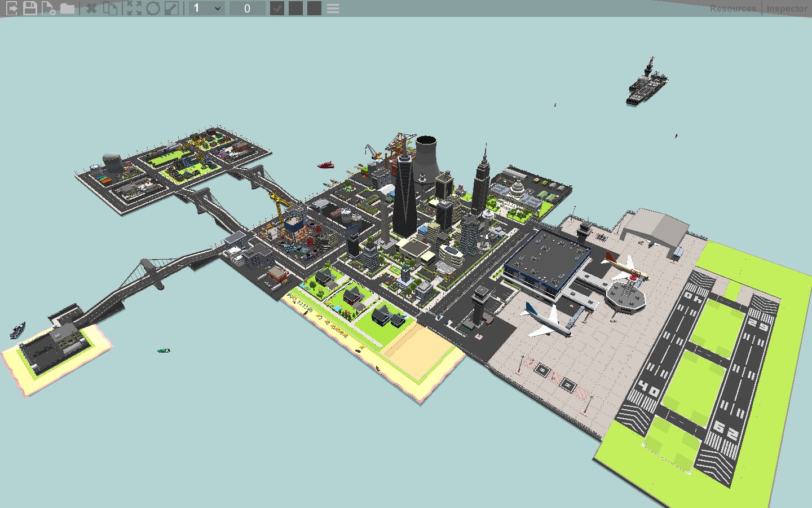Duplicate selection with the copy icon
Image resolution: width=812 pixels, height=508 pixels.
pos(111,8)
